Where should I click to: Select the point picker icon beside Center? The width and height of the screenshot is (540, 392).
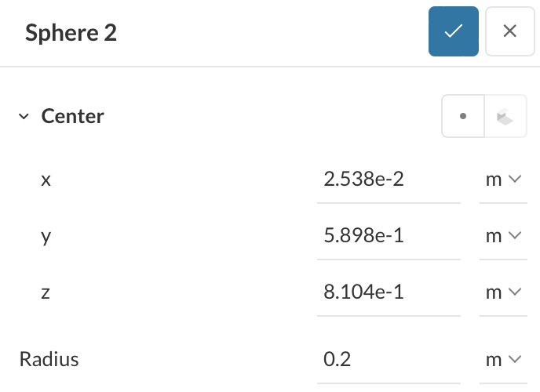pyautogui.click(x=463, y=117)
